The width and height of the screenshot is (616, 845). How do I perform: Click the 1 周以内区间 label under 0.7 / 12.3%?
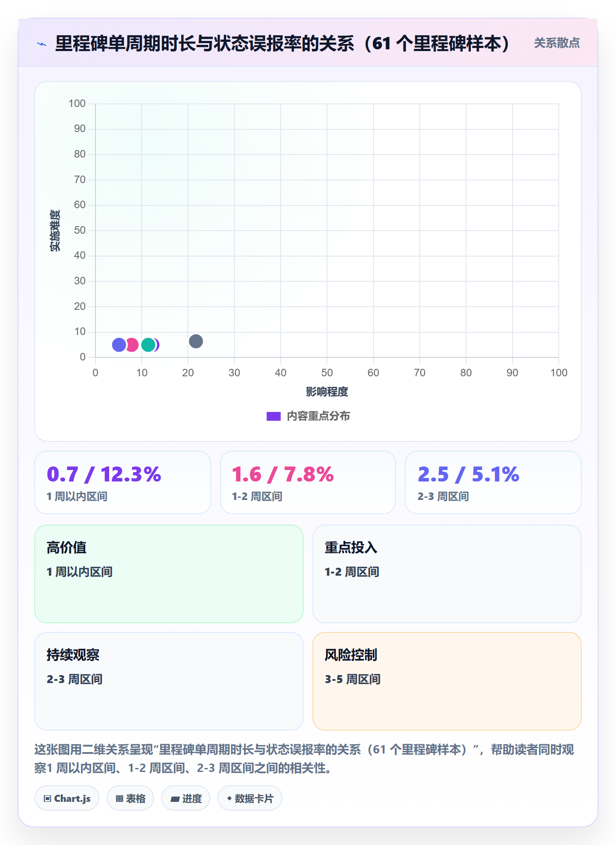click(77, 496)
